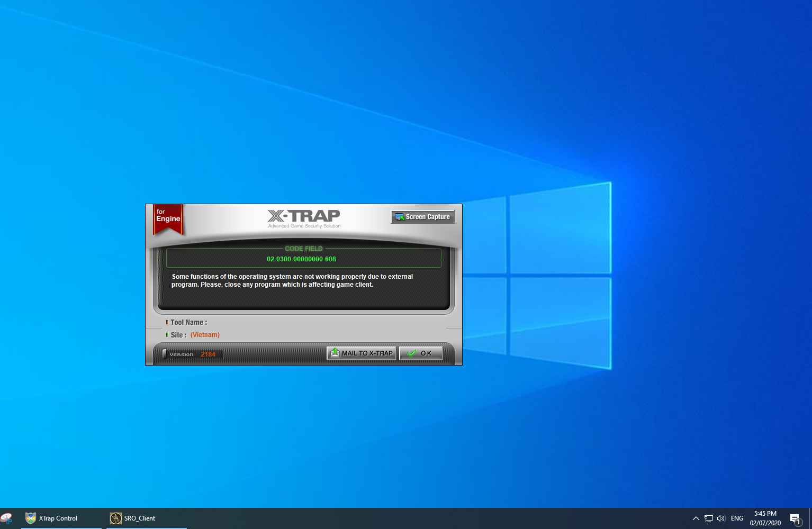Viewport: 812px width, 529px height.
Task: Switch to SRO_Client in the taskbar
Action: [147, 518]
